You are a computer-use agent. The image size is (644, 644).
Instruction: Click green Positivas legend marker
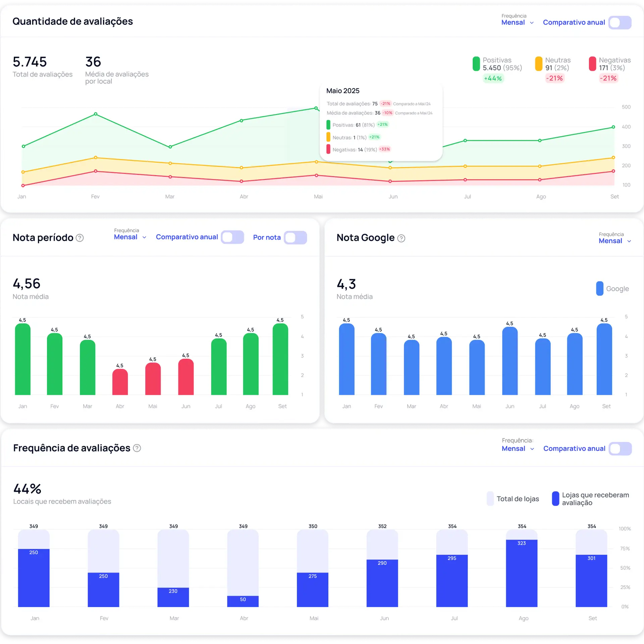click(x=476, y=64)
